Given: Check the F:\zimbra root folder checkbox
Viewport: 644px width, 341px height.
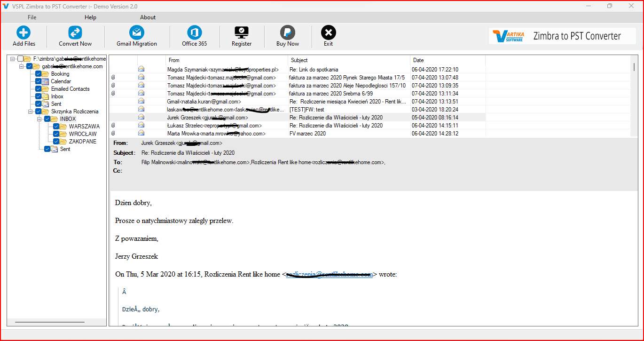Looking at the screenshot, I should click(x=20, y=59).
